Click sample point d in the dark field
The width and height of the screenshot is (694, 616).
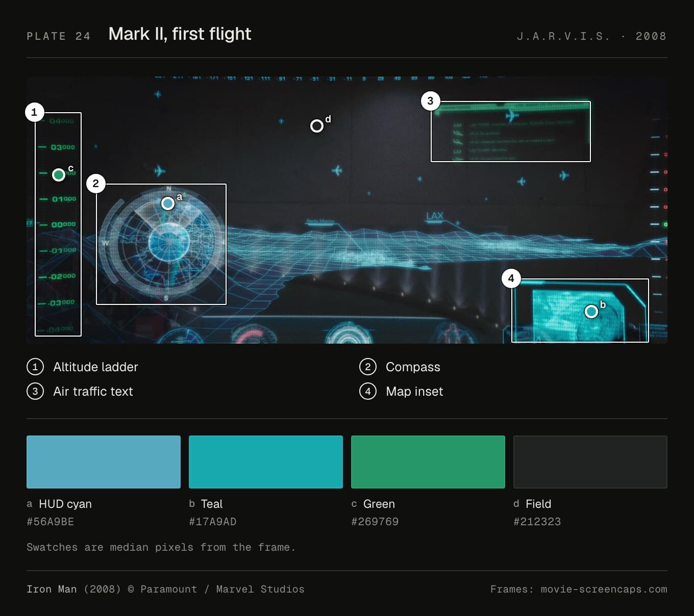tap(316, 125)
